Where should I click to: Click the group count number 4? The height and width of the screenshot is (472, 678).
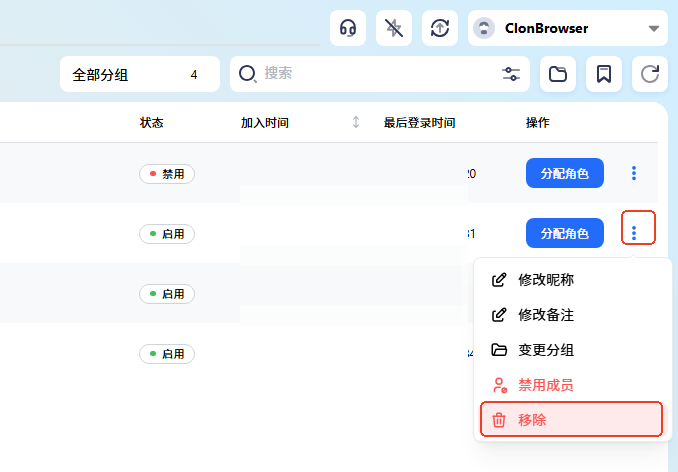pyautogui.click(x=194, y=75)
